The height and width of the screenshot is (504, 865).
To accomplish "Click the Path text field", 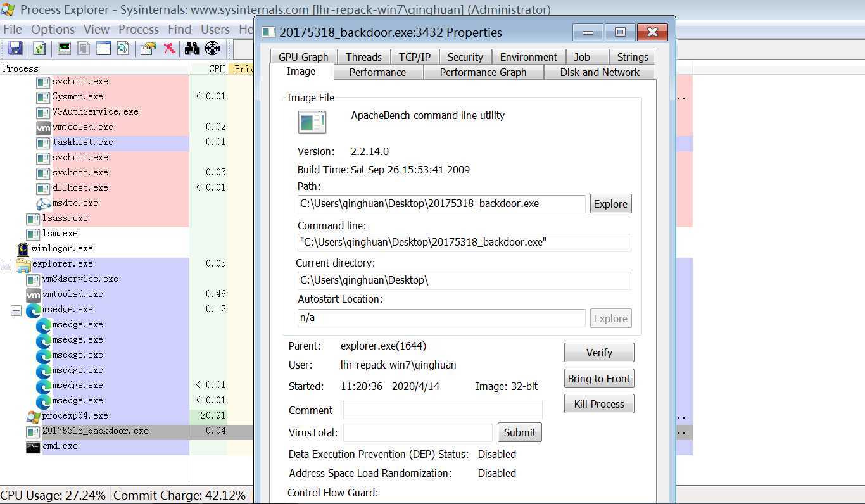I will (441, 204).
